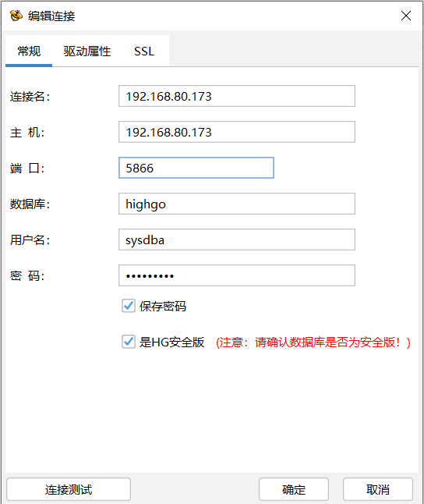Toggle the 是HG安全版 checkbox
Screen dimensions: 424x504
point(129,342)
